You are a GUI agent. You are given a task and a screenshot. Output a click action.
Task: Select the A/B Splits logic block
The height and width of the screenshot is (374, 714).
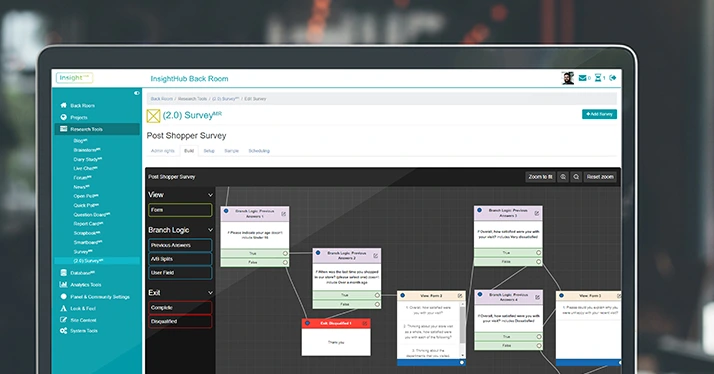click(x=180, y=259)
